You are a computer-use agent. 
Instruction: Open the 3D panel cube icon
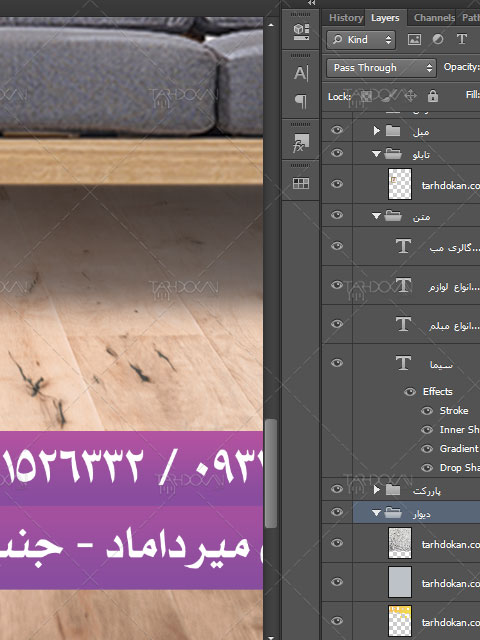301,31
